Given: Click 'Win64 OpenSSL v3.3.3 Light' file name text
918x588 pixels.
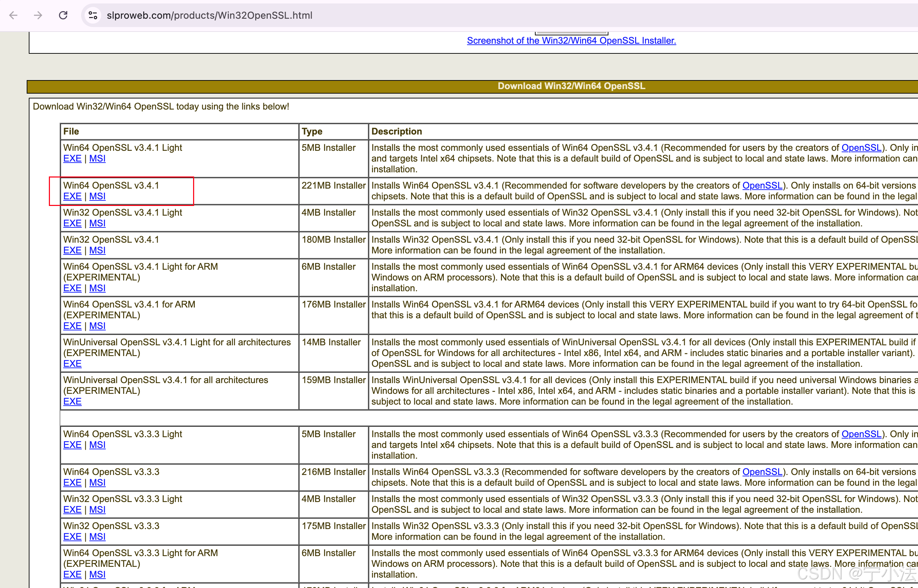Looking at the screenshot, I should pyautogui.click(x=122, y=434).
